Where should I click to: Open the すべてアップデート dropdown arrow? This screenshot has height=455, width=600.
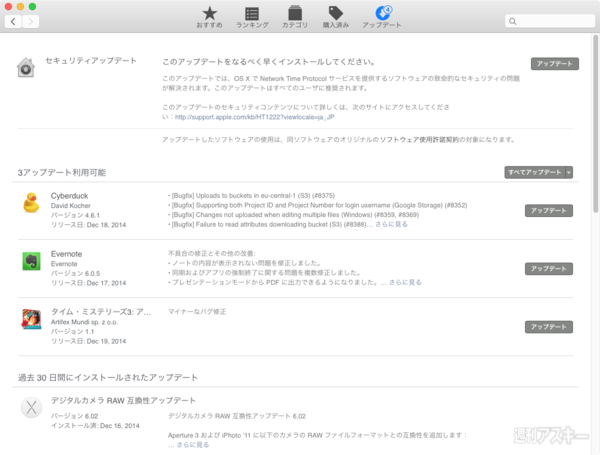tap(569, 173)
